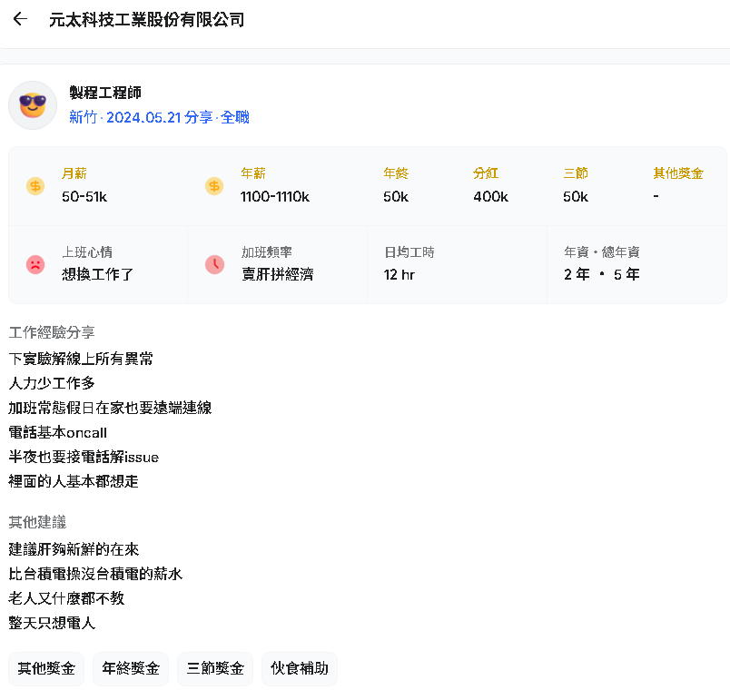The image size is (730, 700).
Task: Select the 年薪 label
Action: [x=253, y=173]
